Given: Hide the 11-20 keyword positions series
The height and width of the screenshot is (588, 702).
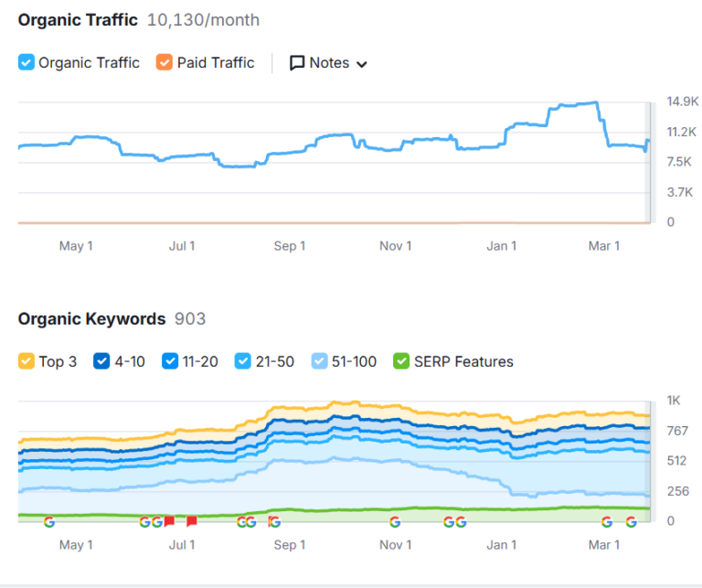Looking at the screenshot, I should click(169, 361).
